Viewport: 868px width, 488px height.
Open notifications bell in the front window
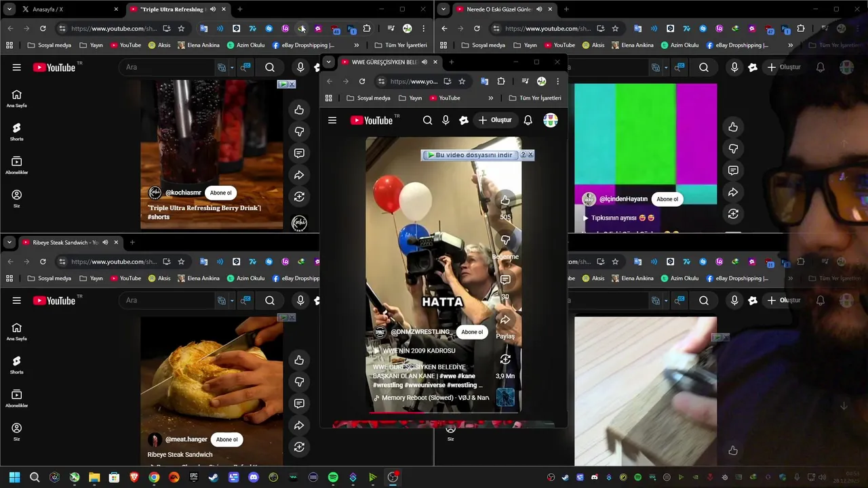528,120
